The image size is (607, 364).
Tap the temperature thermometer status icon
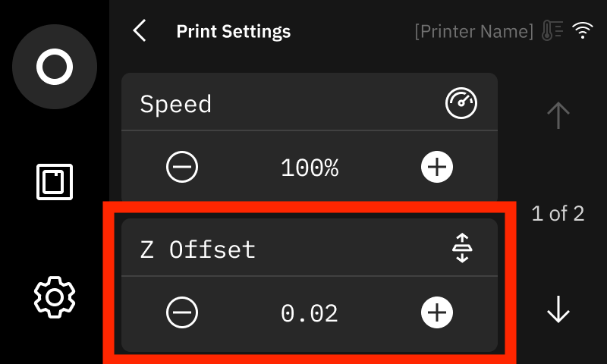pos(552,31)
